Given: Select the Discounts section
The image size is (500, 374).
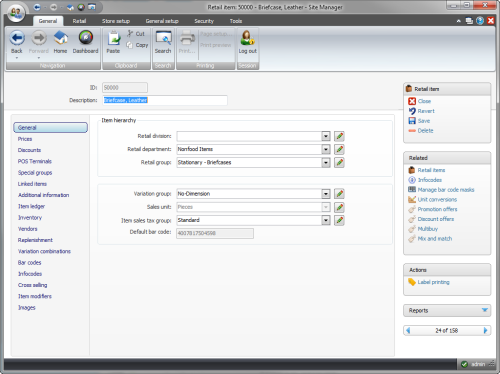Looking at the screenshot, I should click(29, 150).
